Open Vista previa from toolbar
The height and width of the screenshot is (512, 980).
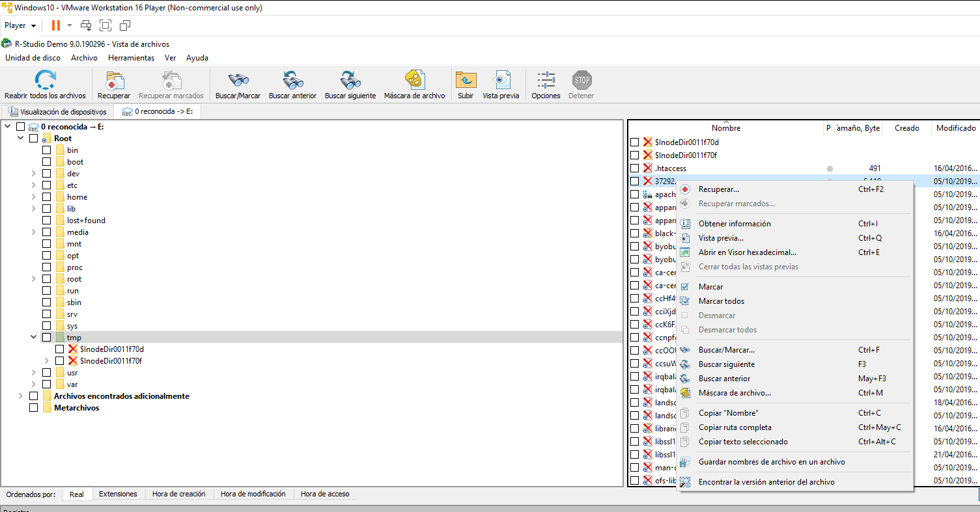(x=501, y=80)
